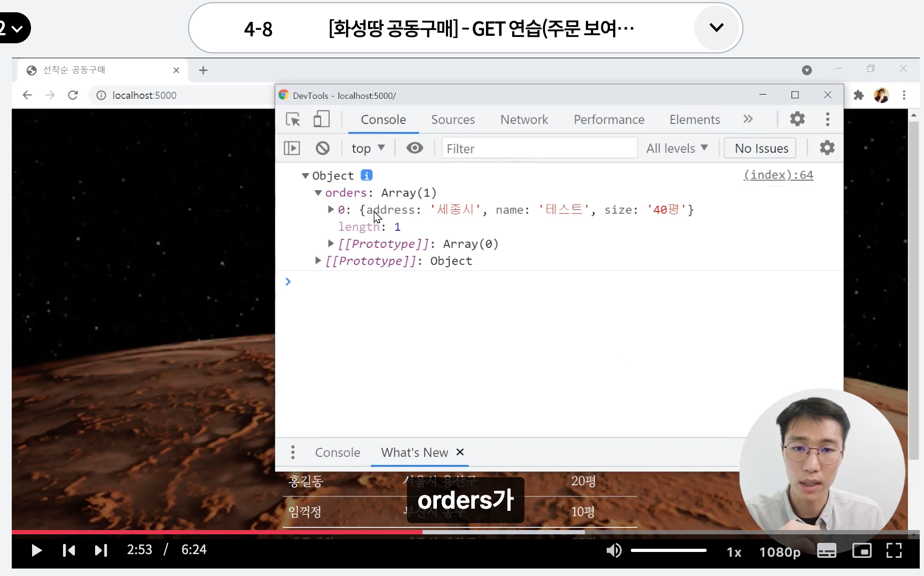Collapse the orders Array(1) node
Image resolution: width=924 pixels, height=576 pixels.
pos(318,192)
